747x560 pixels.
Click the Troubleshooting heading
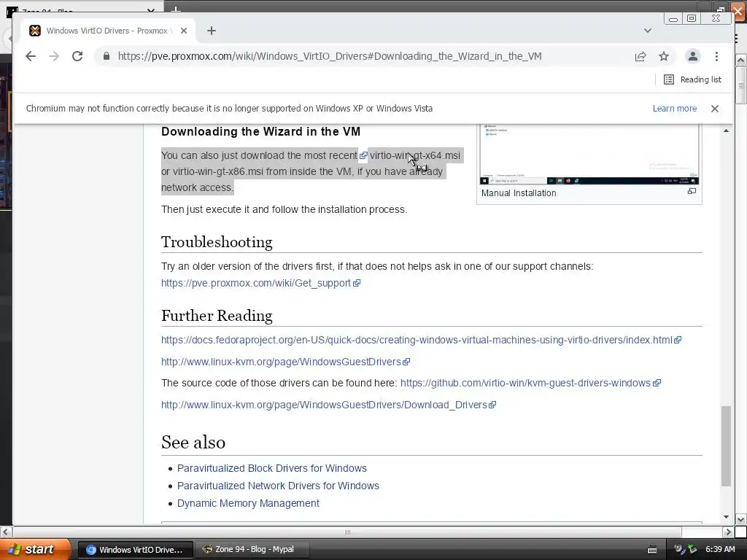(x=217, y=242)
